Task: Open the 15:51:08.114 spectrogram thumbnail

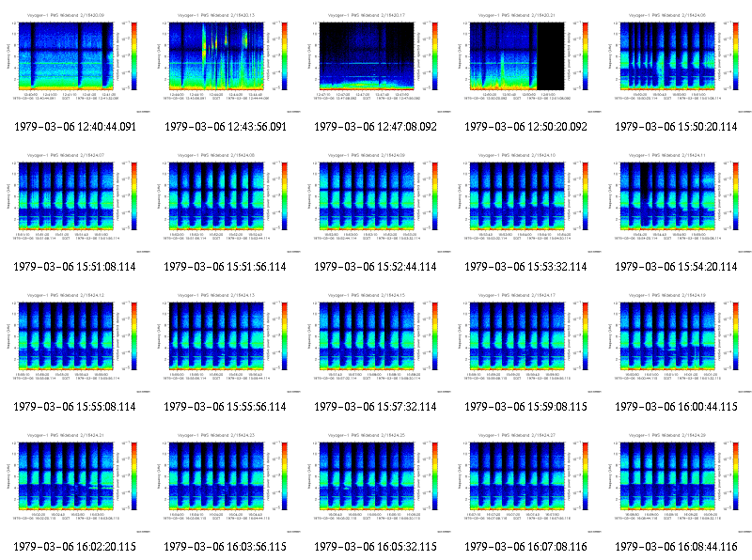Action: point(75,202)
